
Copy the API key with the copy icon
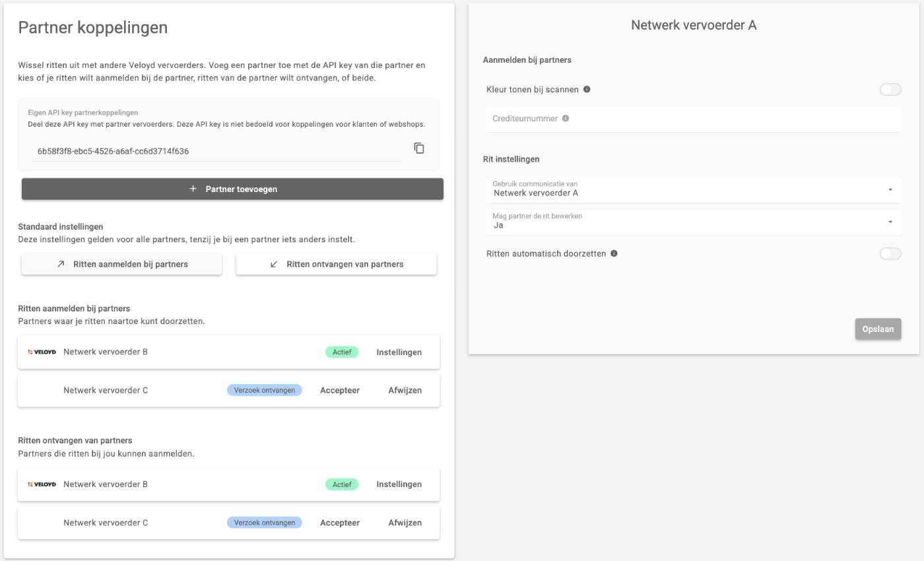(x=419, y=148)
